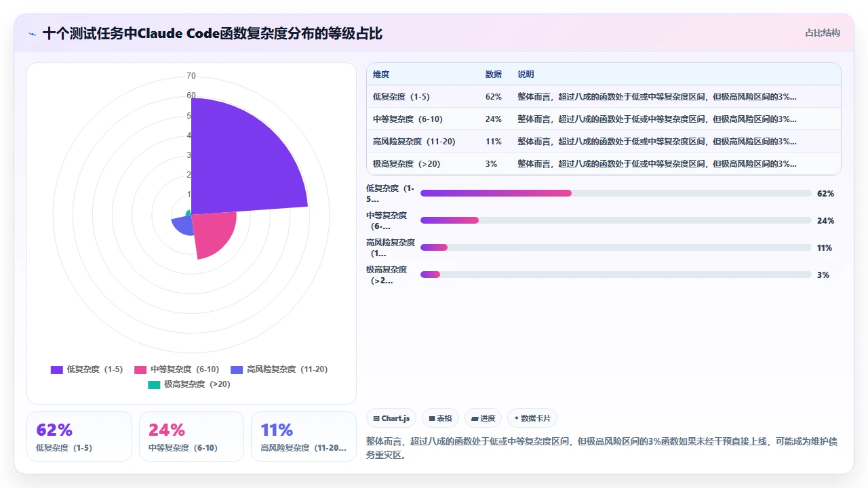Toggle the 低复杂度 (1-5) legend swatch

pyautogui.click(x=57, y=369)
